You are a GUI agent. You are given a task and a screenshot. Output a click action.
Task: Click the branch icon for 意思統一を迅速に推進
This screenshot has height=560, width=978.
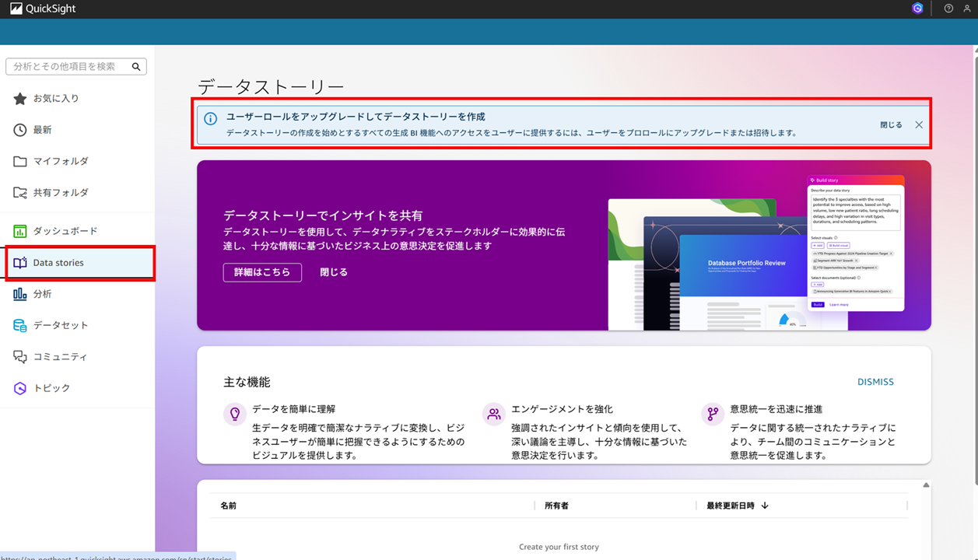pyautogui.click(x=713, y=414)
